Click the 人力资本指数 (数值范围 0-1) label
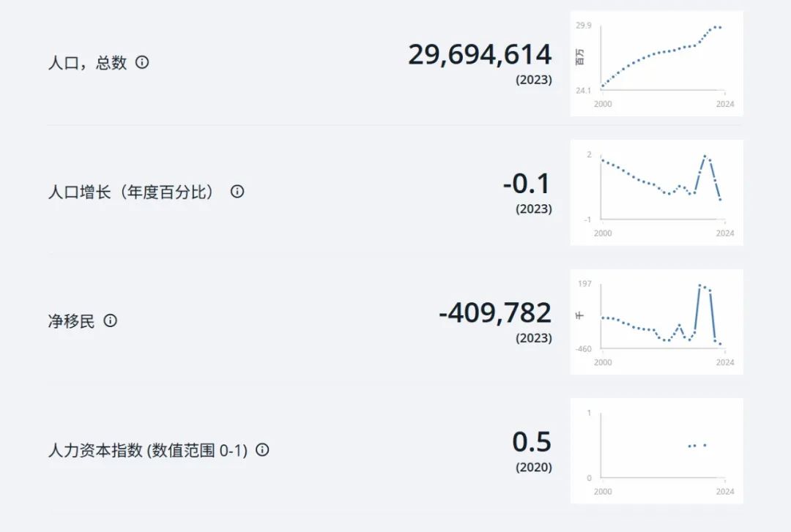The width and height of the screenshot is (791, 532). (x=148, y=450)
